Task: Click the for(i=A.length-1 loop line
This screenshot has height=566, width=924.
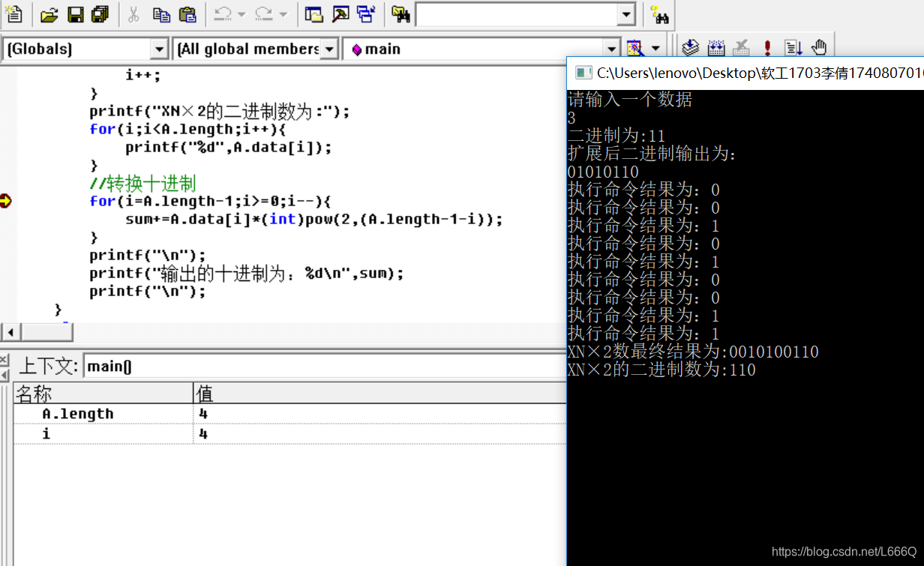Action: 210,201
